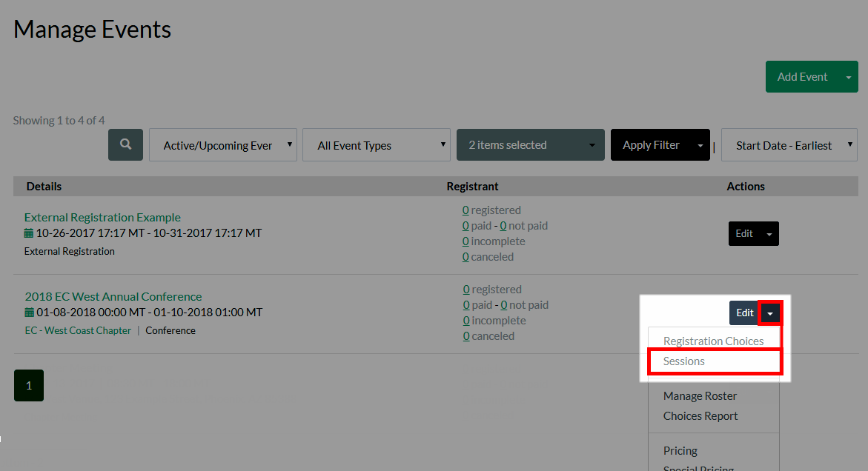Viewport: 868px width, 471px height.
Task: Open the 2018 EC West Annual Conference link
Action: 113,296
